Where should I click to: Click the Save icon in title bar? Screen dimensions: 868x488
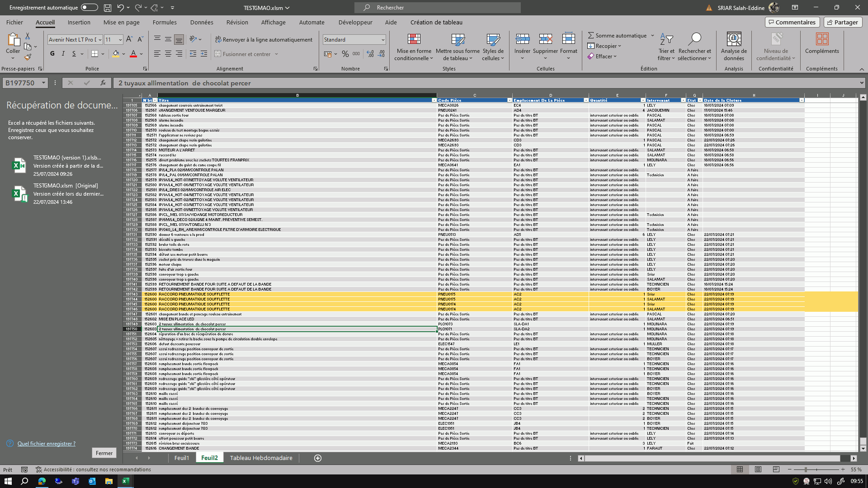pos(108,8)
